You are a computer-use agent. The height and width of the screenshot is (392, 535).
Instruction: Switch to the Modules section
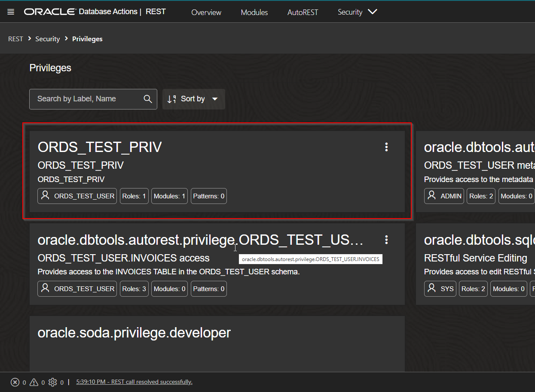point(254,12)
